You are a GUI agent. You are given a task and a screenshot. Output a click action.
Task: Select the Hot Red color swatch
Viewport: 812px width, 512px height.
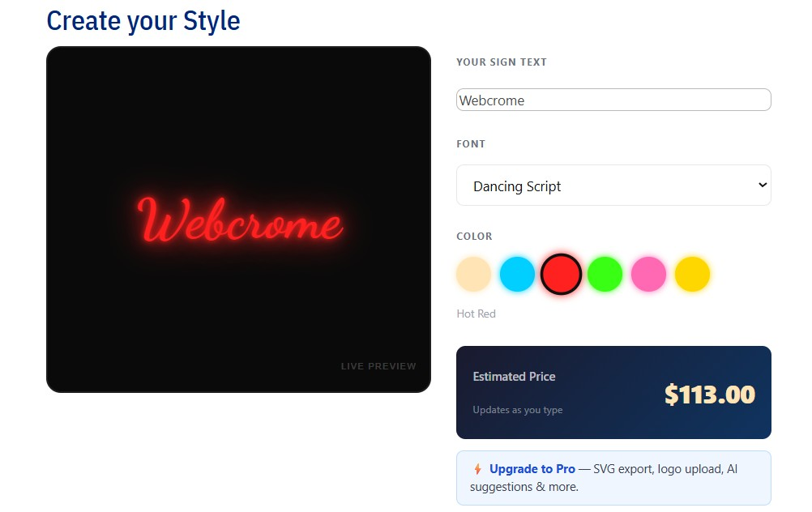(x=561, y=274)
